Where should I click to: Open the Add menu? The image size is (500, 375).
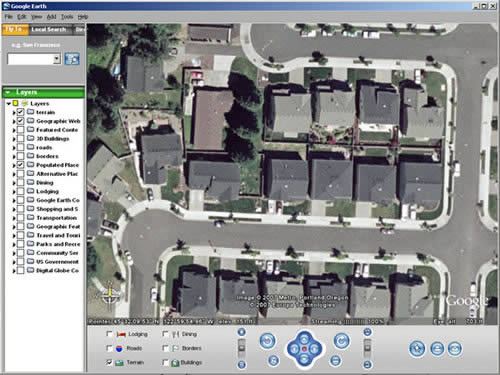click(51, 17)
